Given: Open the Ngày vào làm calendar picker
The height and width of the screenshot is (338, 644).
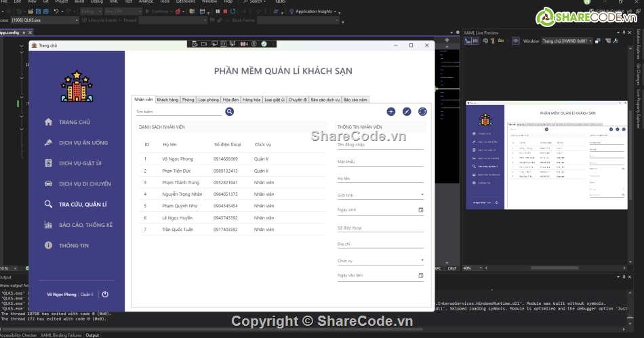Looking at the screenshot, I should [420, 276].
